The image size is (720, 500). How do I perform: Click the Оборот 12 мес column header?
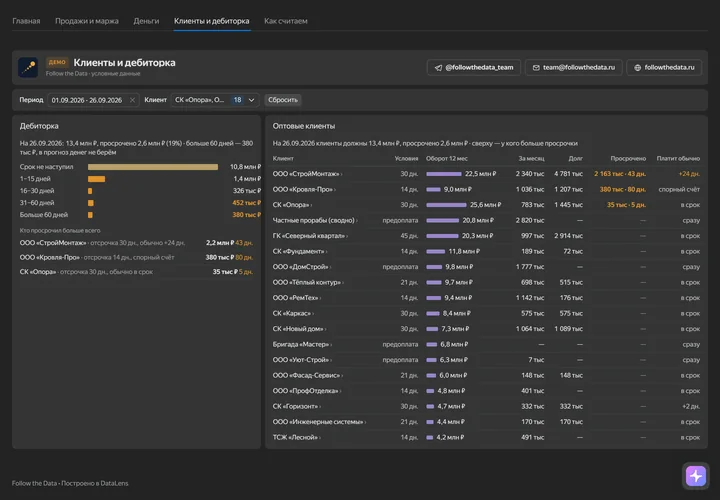[x=447, y=158]
